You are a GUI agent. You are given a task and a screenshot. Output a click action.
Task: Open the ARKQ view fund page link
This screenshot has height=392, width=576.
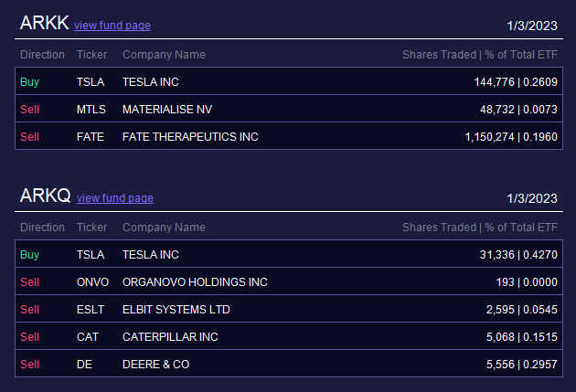(114, 198)
